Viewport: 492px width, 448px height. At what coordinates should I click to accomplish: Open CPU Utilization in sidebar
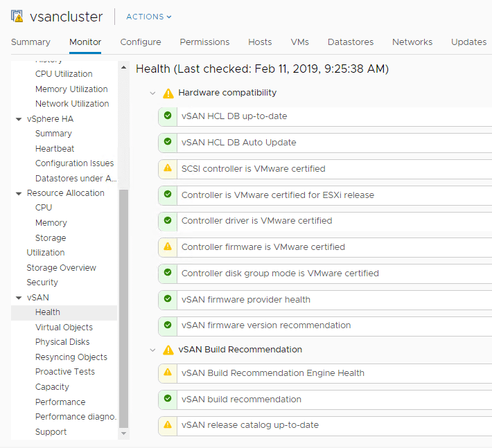point(64,74)
